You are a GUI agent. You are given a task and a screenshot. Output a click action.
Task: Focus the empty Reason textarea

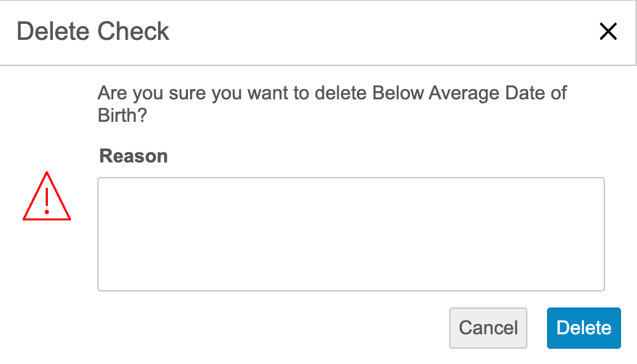[x=350, y=233]
